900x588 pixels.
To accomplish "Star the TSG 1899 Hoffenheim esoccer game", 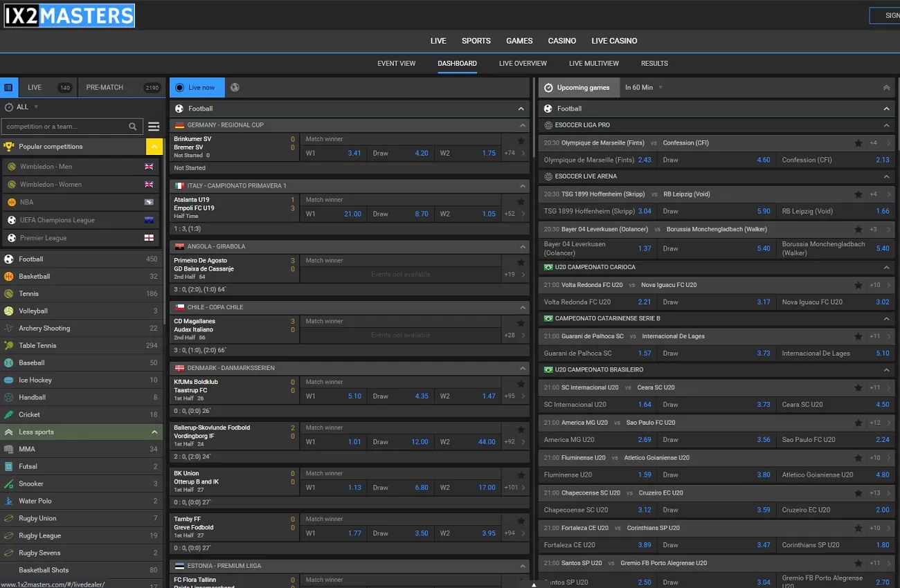I will point(858,194).
